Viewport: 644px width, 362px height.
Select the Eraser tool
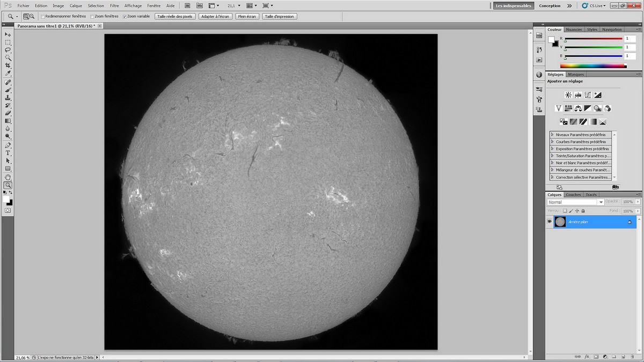[x=8, y=113]
